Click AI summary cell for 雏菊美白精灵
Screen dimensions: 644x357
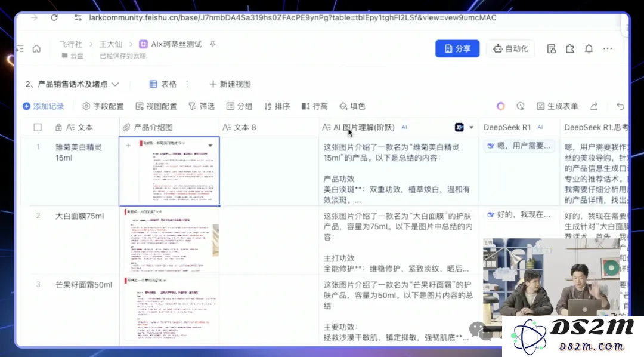pyautogui.click(x=398, y=171)
